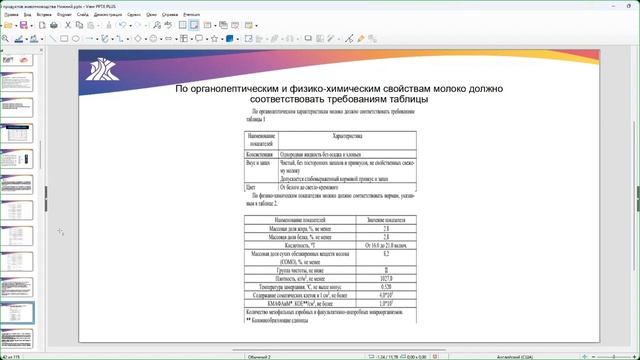
Task: Toggle Edit Points mode
Action: click(349, 39)
